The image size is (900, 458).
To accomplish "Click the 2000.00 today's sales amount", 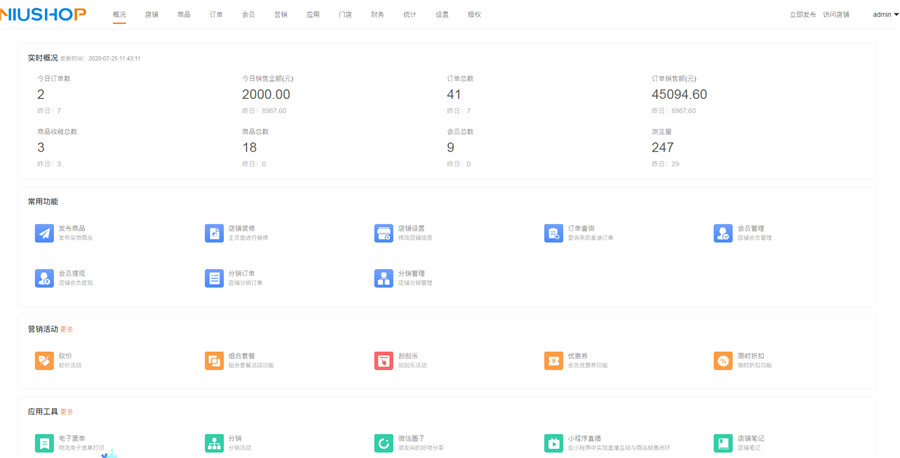I will click(266, 94).
